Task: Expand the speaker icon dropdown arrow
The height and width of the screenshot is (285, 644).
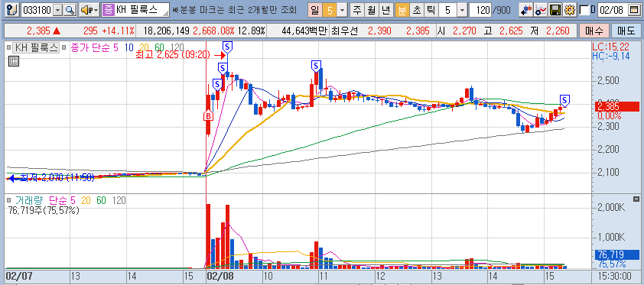Action: click(x=96, y=10)
